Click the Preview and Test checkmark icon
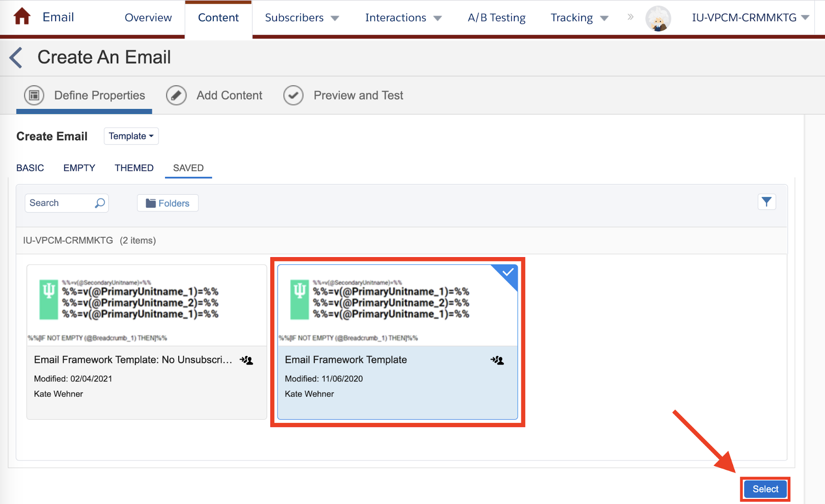825x504 pixels. click(293, 95)
